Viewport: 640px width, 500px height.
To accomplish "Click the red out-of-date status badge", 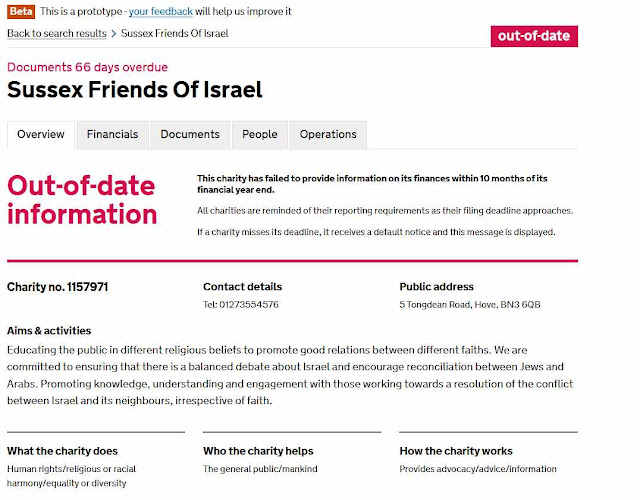I will (534, 36).
